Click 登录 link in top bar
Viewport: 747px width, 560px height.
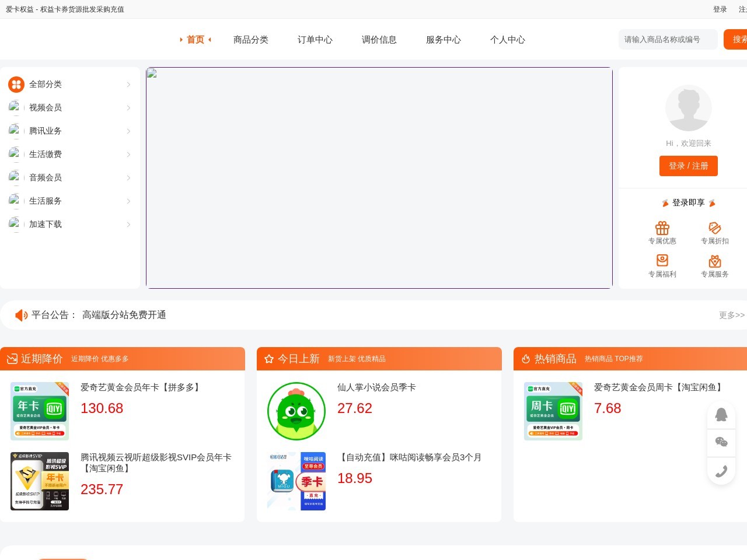720,9
